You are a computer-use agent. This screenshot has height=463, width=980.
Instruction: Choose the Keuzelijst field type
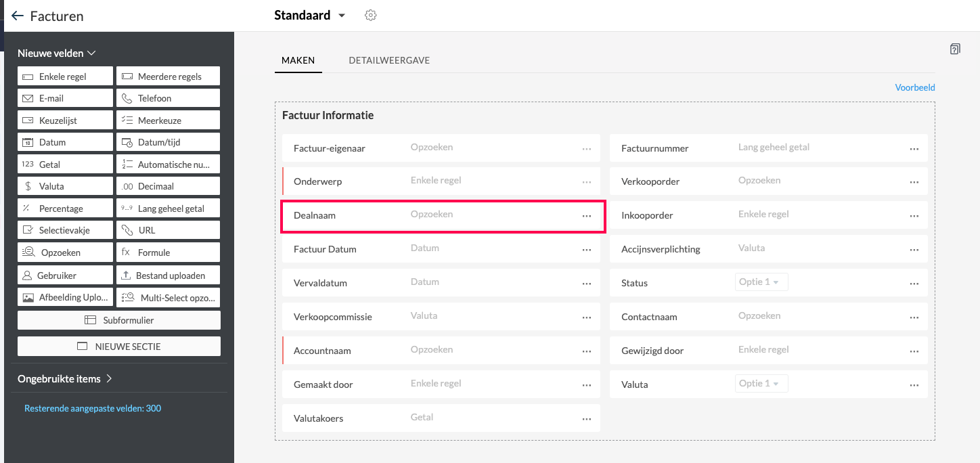click(x=65, y=120)
